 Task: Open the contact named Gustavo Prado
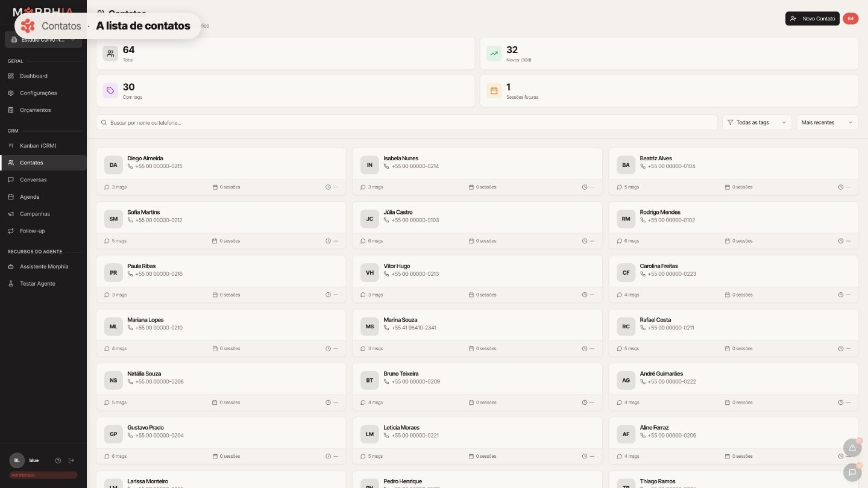(145, 427)
